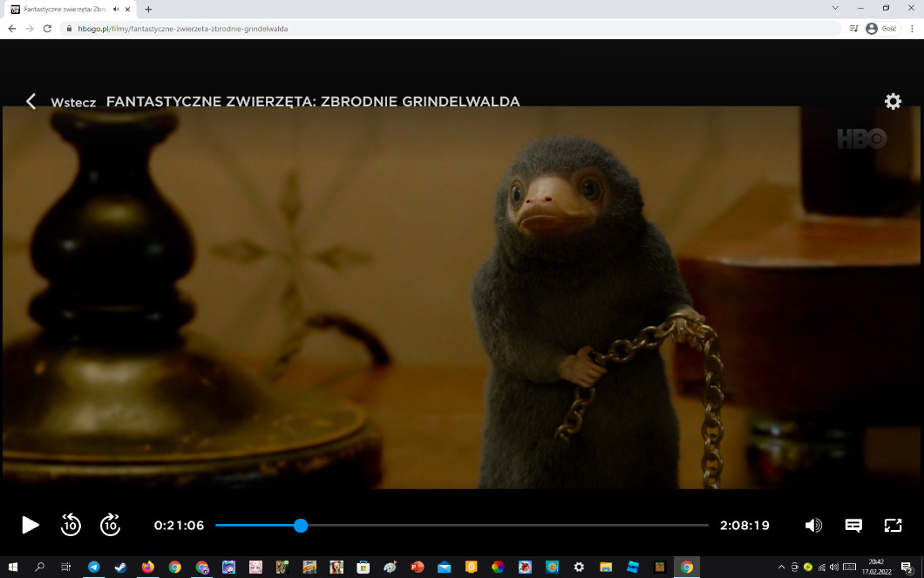The image size is (924, 578).
Task: Skip forward 10 seconds
Action: [110, 525]
